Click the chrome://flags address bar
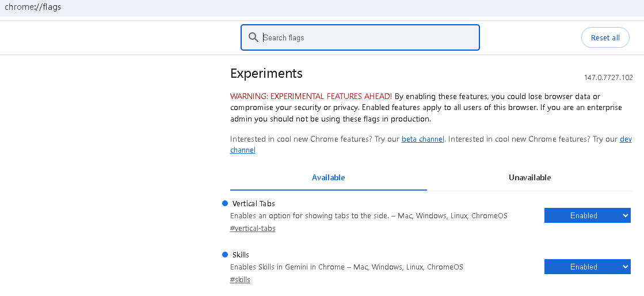The image size is (644, 296). click(33, 7)
